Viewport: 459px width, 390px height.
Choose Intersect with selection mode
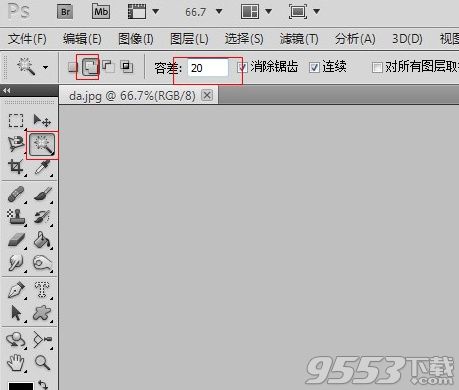127,67
